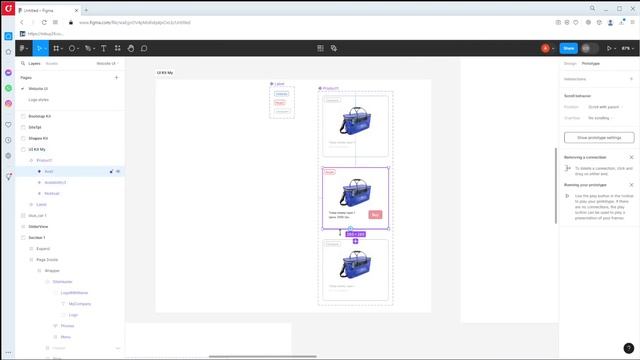Click the plus handle below selected card
This screenshot has width=640, height=360.
point(356,241)
